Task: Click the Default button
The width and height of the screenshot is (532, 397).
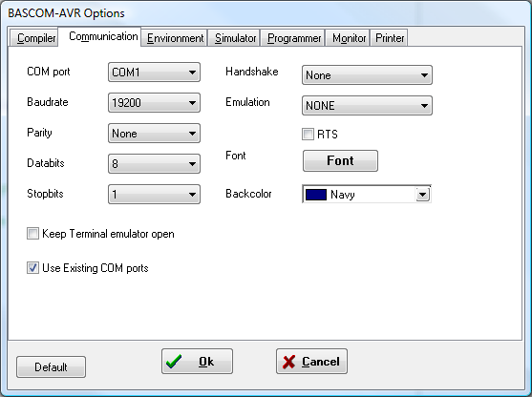Action: (51, 366)
